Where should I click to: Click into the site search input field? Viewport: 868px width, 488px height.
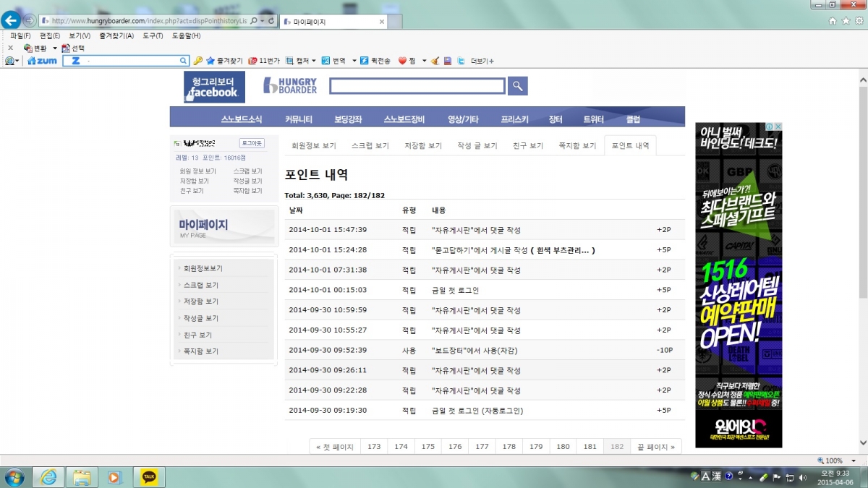pos(417,86)
